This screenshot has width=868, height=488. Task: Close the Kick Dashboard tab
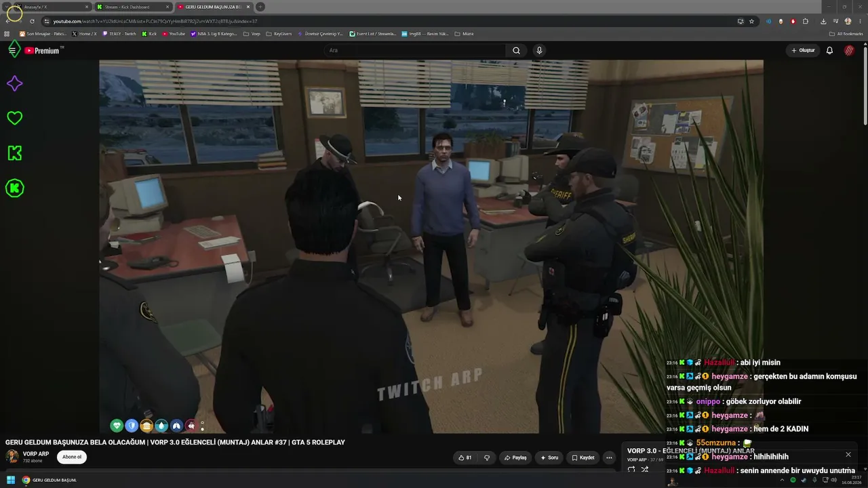pyautogui.click(x=167, y=7)
